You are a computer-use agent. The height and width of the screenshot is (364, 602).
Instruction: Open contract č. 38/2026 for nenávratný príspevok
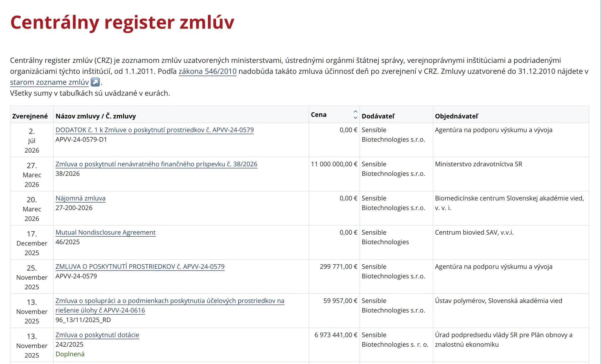156,164
